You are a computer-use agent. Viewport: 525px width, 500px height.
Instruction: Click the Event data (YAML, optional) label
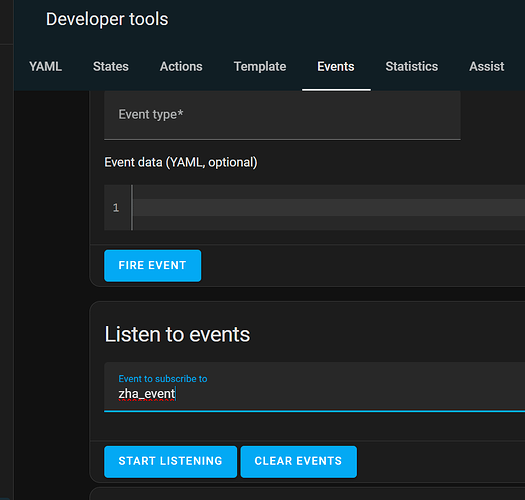pos(181,162)
